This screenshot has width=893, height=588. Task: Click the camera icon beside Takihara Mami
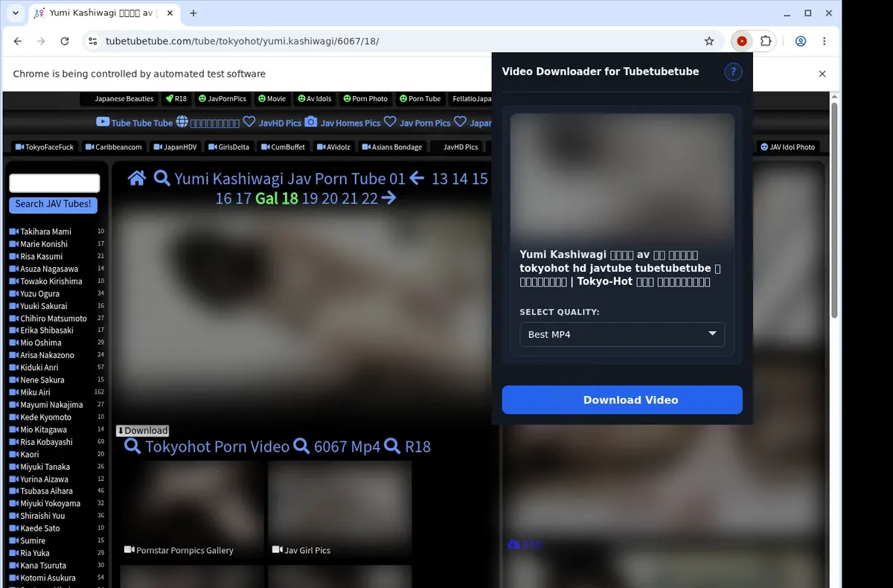click(13, 231)
